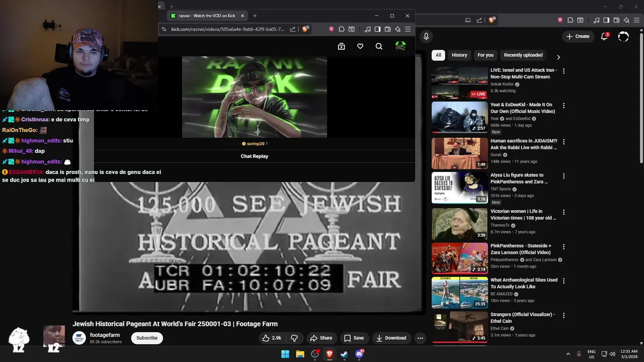The height and width of the screenshot is (362, 644).
Task: Open taskbar volume speaker control
Action: [612, 354]
